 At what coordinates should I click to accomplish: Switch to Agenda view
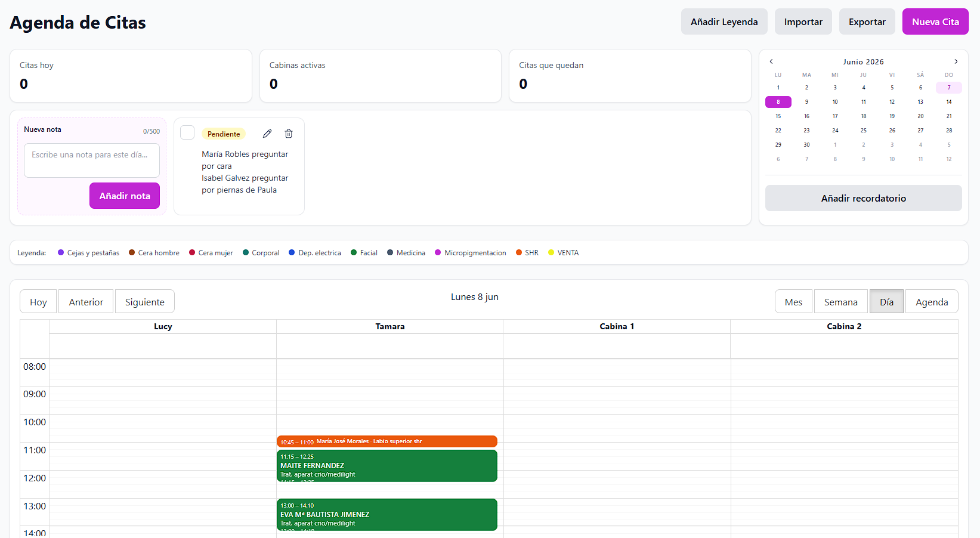click(x=932, y=302)
